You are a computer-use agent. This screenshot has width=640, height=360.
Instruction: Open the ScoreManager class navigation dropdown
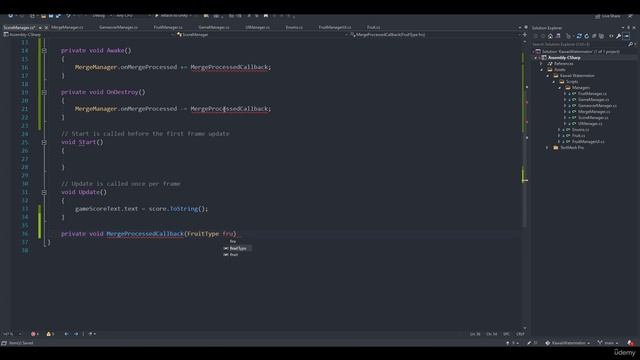(x=261, y=35)
